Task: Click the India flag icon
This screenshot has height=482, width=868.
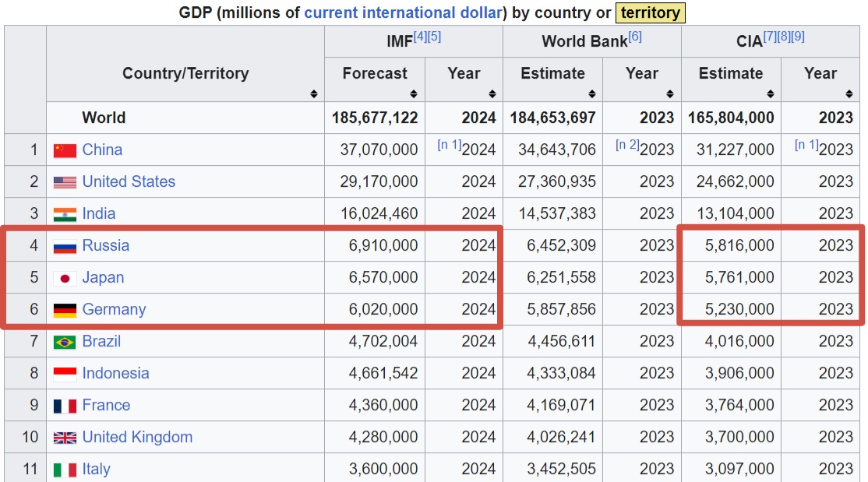Action: tap(65, 214)
